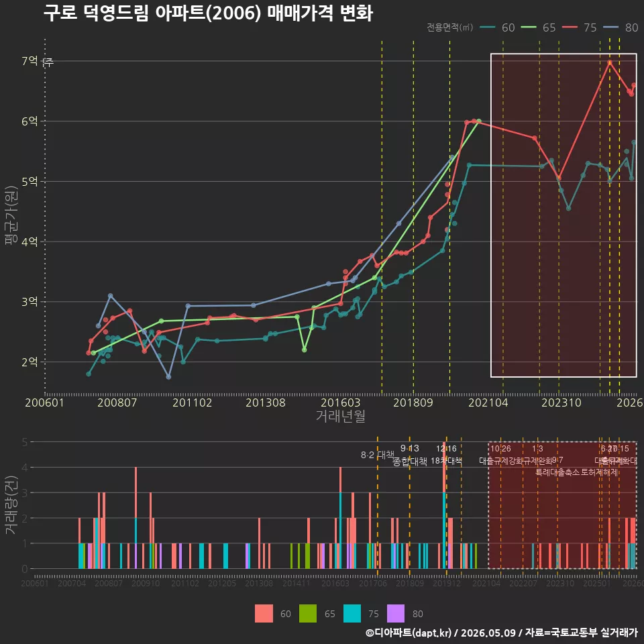Click the cyan 75 swatch in bottom legend
Image resolution: width=644 pixels, height=644 pixels.
coord(352,613)
